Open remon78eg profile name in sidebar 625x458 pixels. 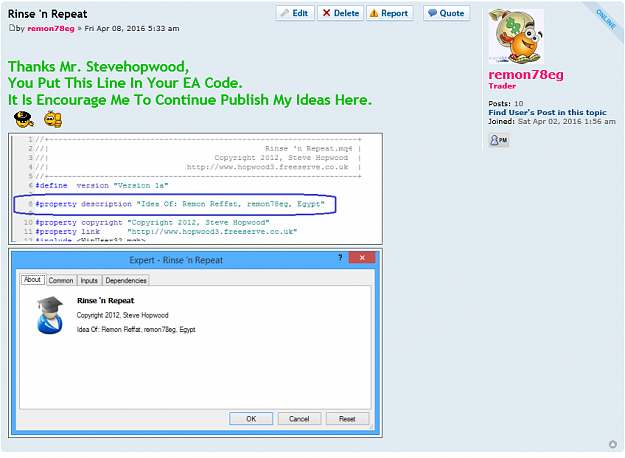[526, 75]
